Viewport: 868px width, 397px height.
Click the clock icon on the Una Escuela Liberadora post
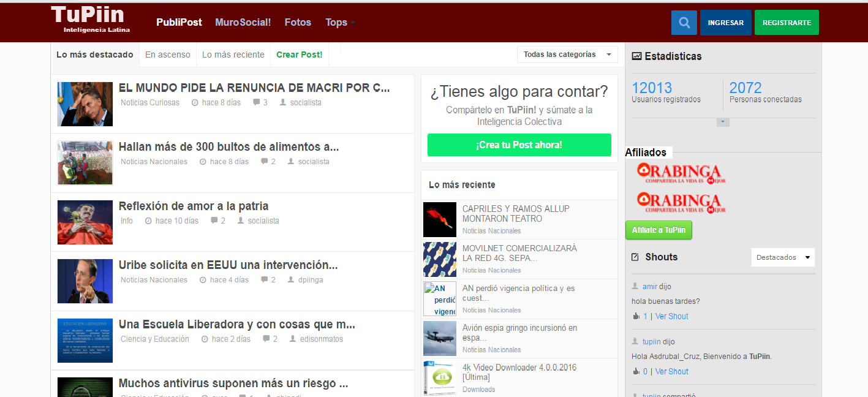205,339
